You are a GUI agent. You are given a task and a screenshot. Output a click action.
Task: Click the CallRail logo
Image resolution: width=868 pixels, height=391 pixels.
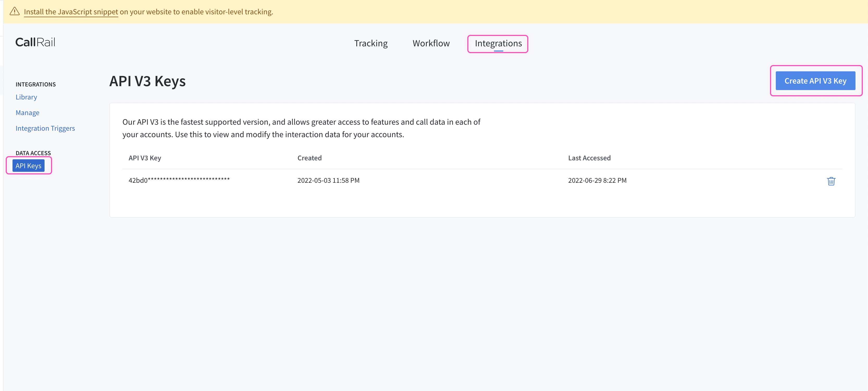coord(35,42)
